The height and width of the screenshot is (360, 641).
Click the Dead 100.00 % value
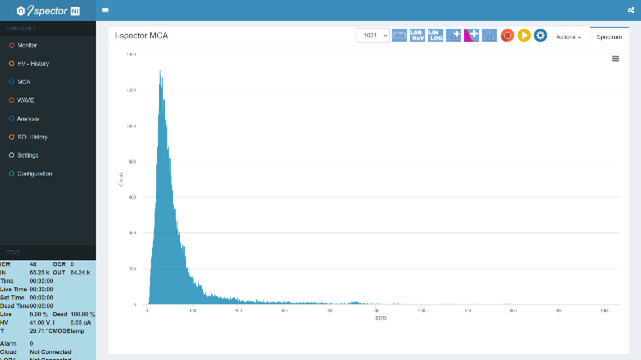pyautogui.click(x=83, y=314)
